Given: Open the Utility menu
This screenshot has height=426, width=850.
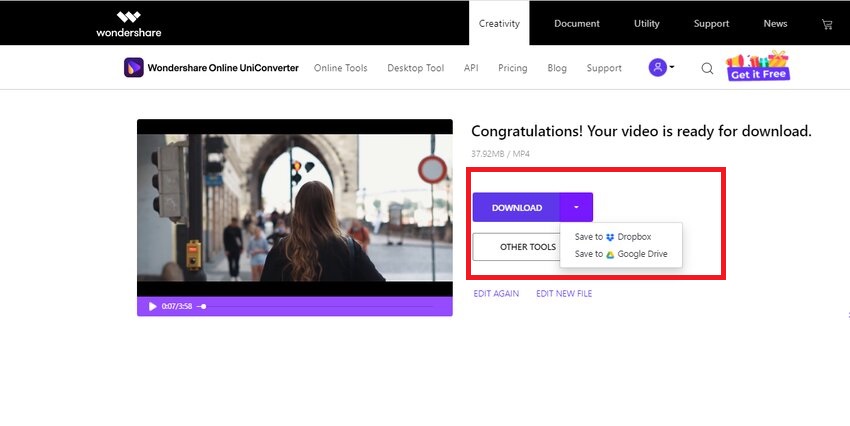Looking at the screenshot, I should (647, 23).
